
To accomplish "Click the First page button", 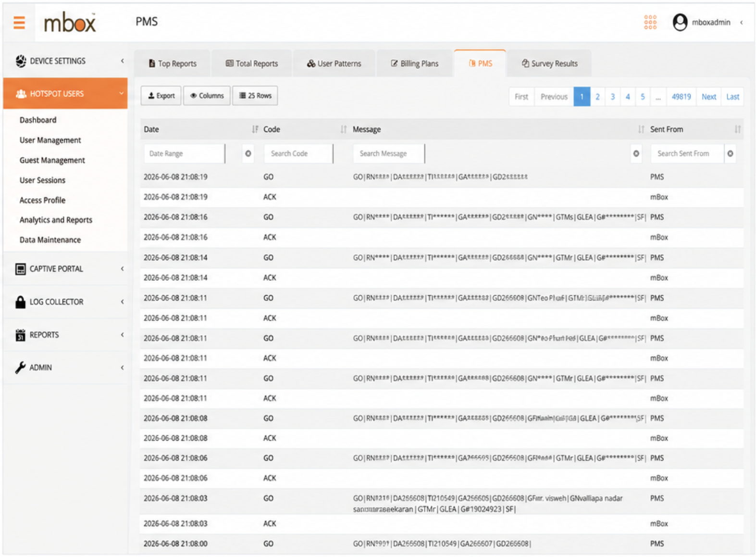I will [x=521, y=97].
